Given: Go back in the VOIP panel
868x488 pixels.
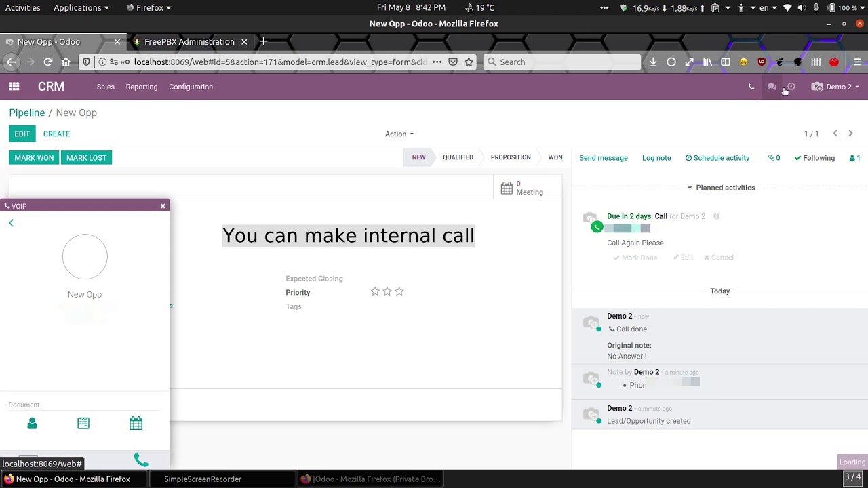Looking at the screenshot, I should 11,223.
